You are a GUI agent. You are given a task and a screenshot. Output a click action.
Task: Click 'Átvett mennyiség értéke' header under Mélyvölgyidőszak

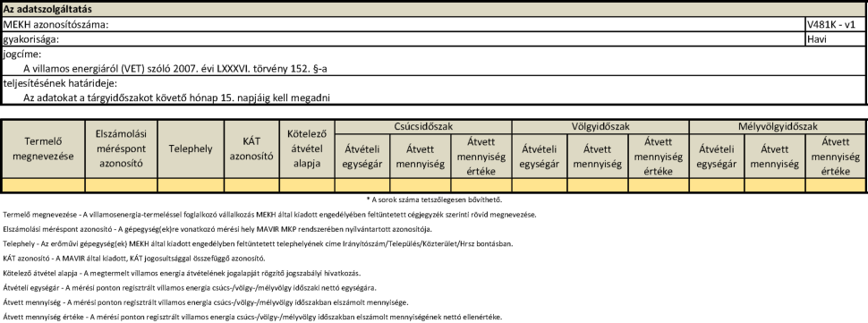836,156
